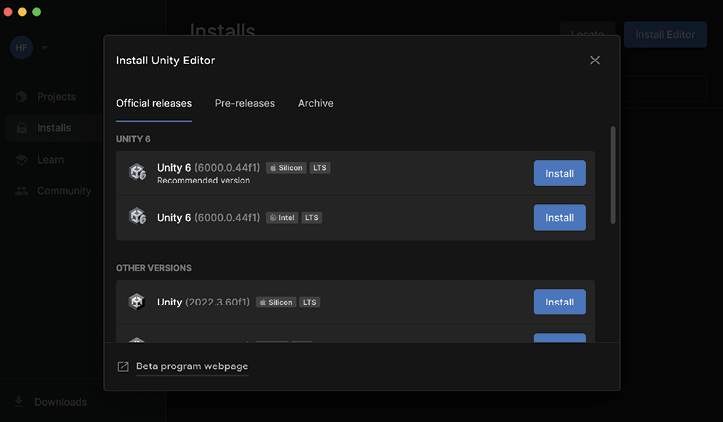The width and height of the screenshot is (723, 422).
Task: Click the Silicon badge on Unity 6 row
Action: pos(286,168)
